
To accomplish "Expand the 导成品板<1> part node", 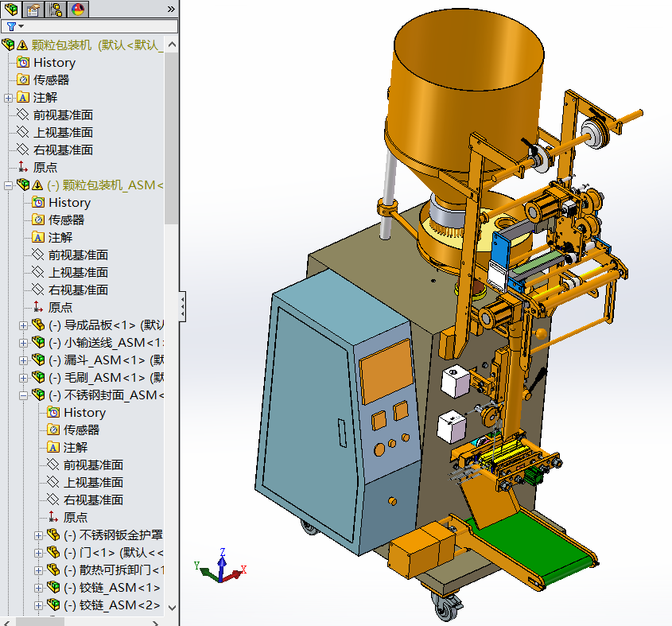I will tap(23, 325).
